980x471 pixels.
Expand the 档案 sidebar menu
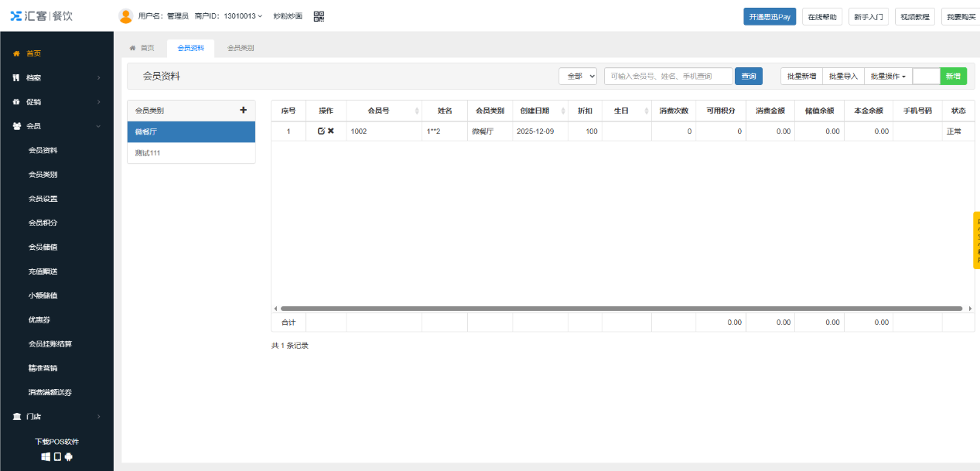[56, 78]
